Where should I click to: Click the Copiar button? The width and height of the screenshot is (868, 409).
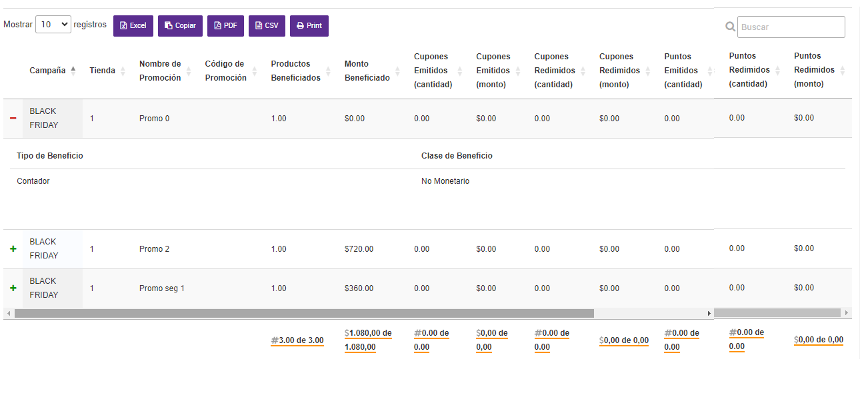[x=180, y=26]
